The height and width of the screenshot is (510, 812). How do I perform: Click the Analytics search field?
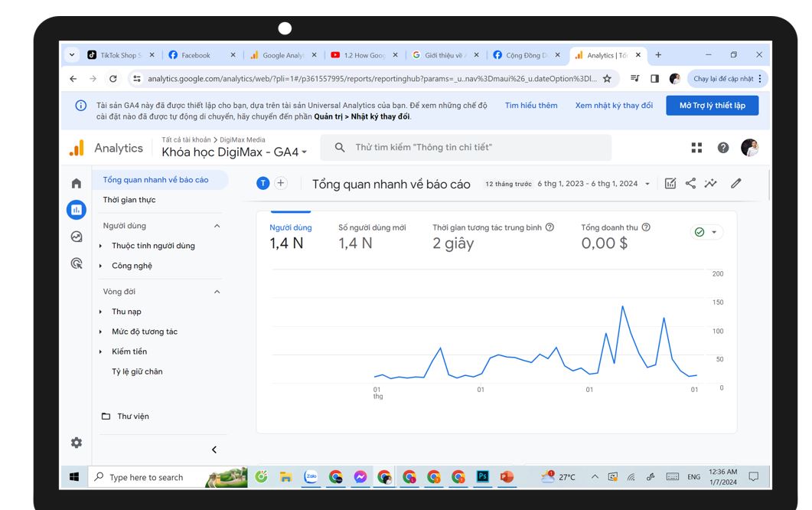click(465, 148)
